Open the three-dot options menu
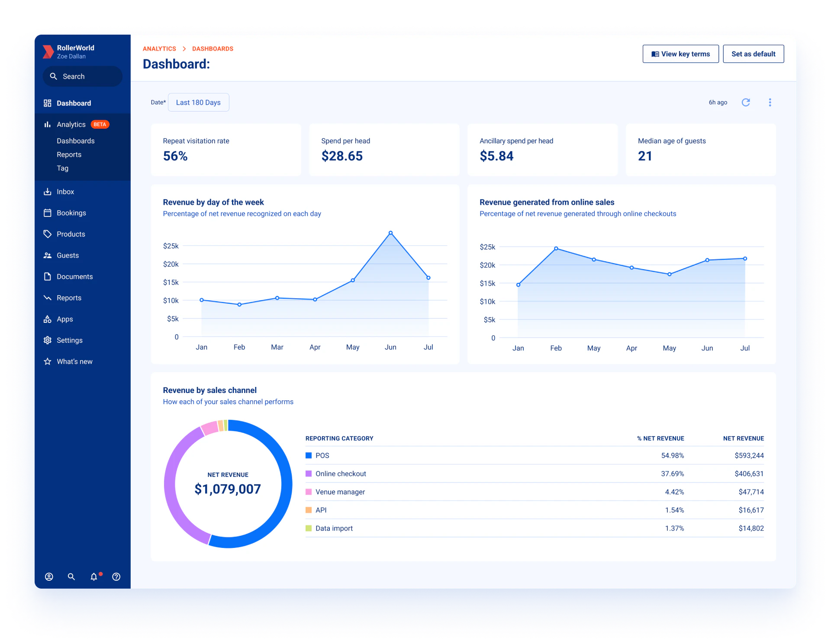831x644 pixels. tap(770, 103)
